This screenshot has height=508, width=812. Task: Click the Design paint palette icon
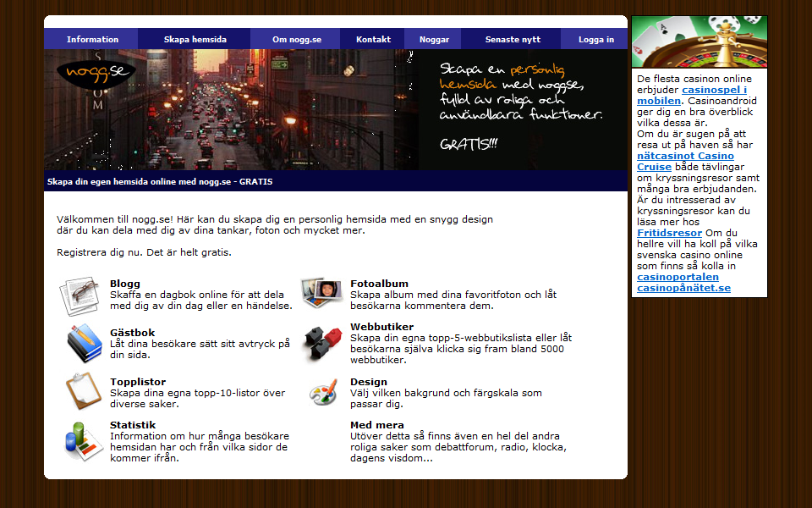pyautogui.click(x=323, y=392)
